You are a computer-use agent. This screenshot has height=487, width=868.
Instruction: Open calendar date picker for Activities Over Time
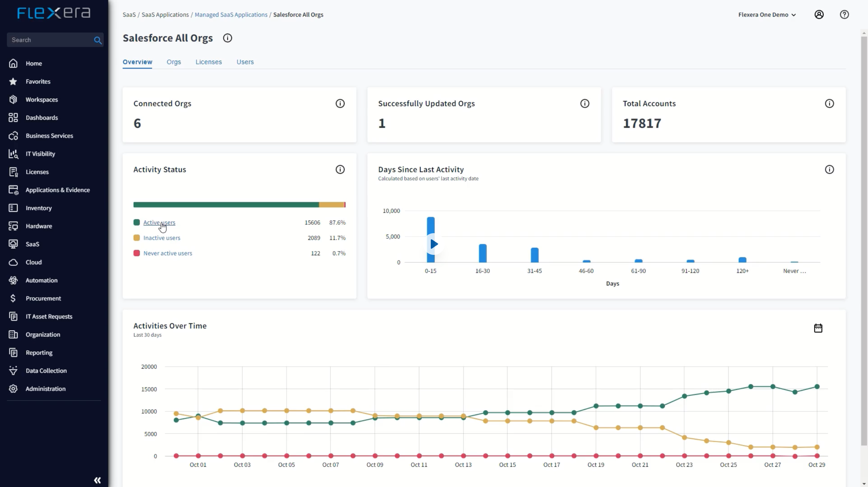[818, 328]
